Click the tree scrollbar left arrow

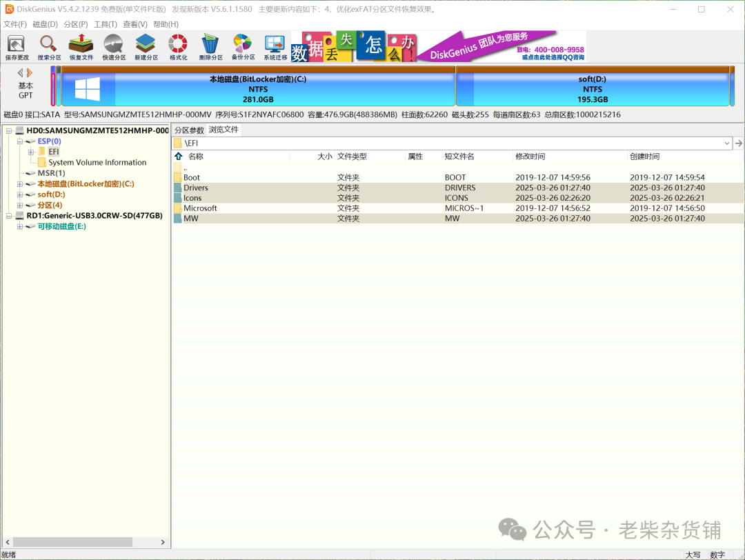pyautogui.click(x=8, y=542)
